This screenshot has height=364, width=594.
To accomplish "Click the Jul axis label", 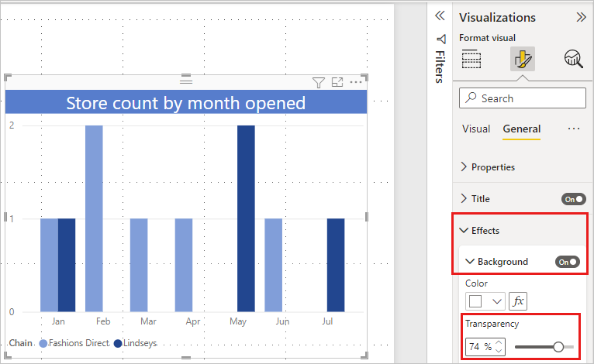I will click(327, 321).
